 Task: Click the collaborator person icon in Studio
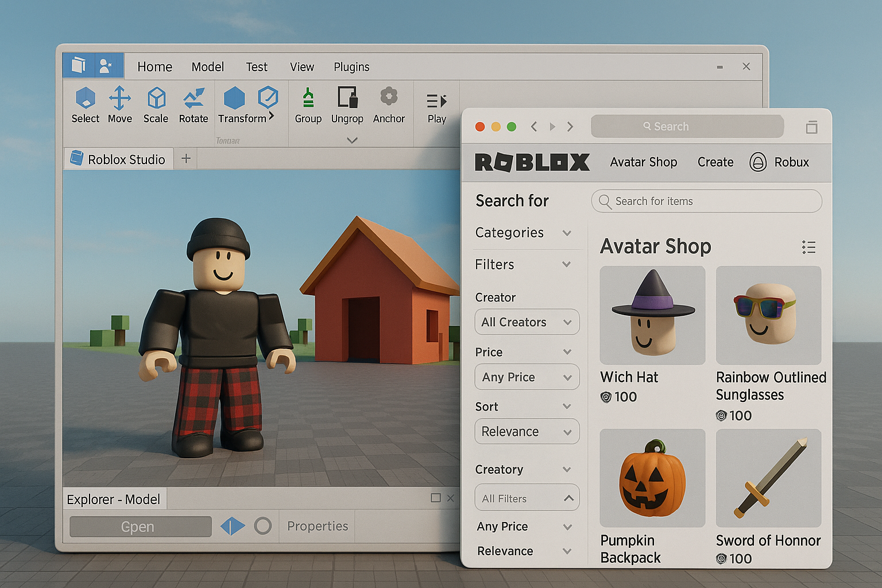coord(106,65)
